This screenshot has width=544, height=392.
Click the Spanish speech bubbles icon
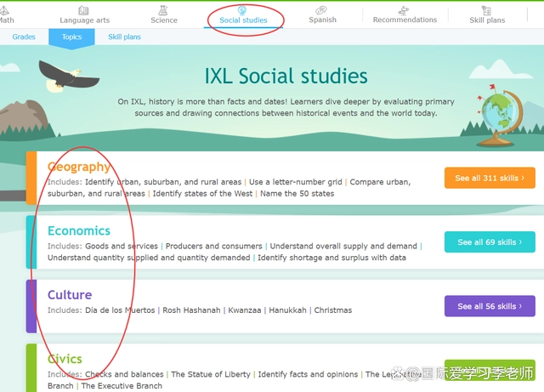pos(321,10)
